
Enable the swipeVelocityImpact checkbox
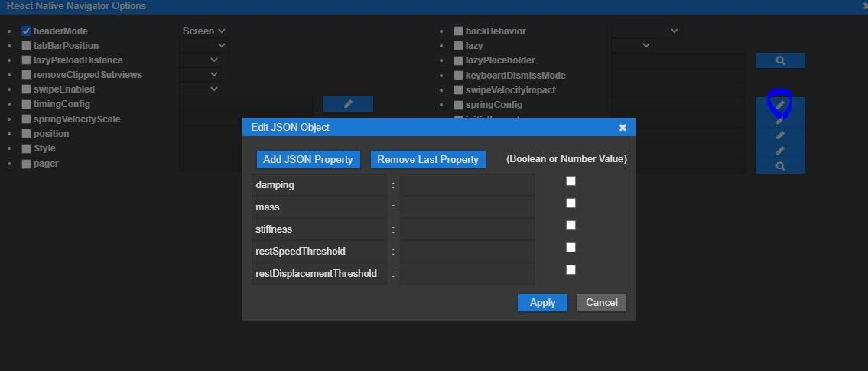click(458, 89)
